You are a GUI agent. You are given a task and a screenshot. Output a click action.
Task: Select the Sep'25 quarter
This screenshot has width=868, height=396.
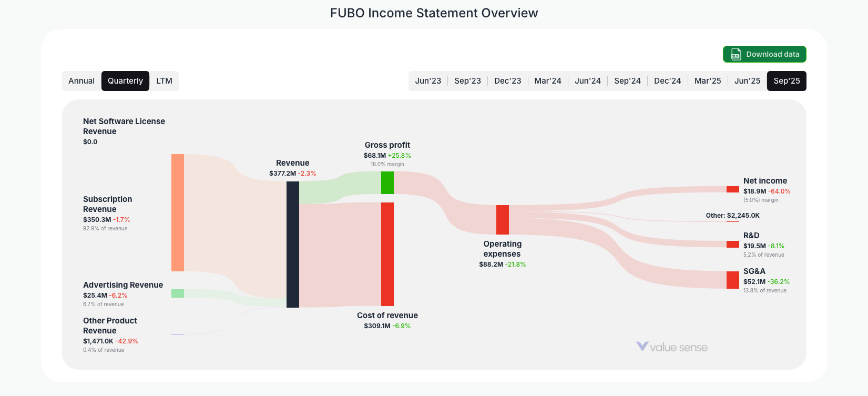coord(787,80)
